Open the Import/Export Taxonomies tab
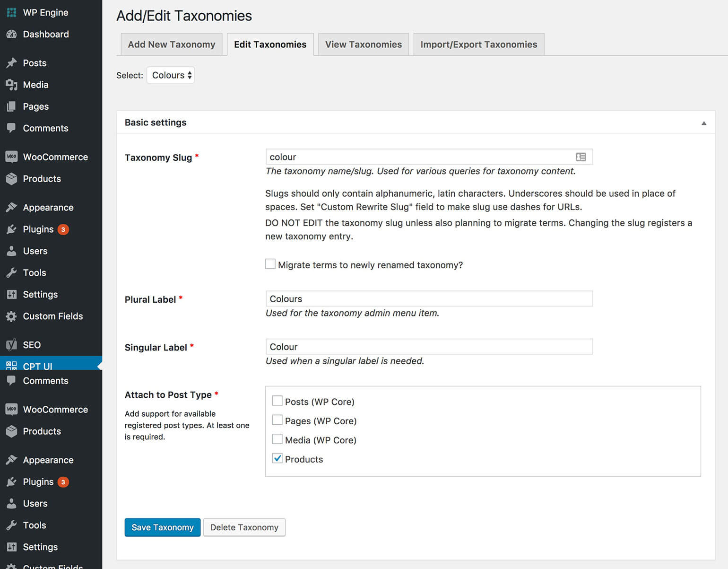Image resolution: width=728 pixels, height=569 pixels. pos(478,44)
